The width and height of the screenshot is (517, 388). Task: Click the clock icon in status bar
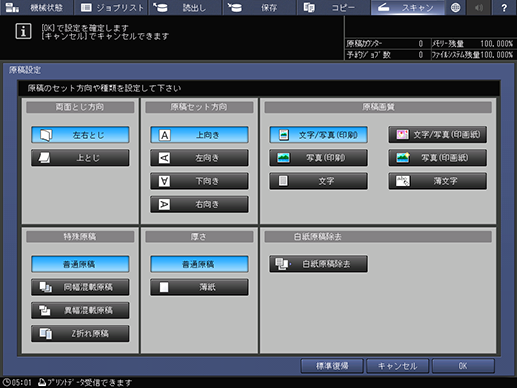6,382
